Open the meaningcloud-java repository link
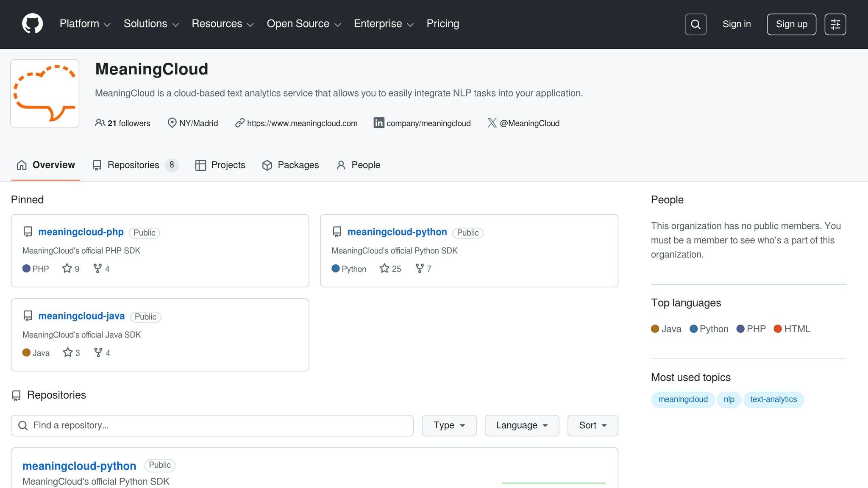This screenshot has height=488, width=868. pos(81,316)
